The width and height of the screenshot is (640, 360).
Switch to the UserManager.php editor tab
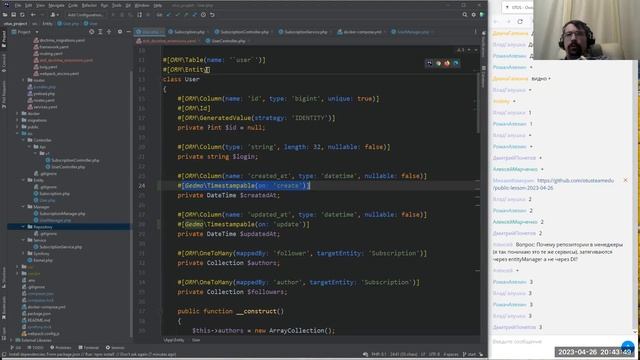(412, 32)
